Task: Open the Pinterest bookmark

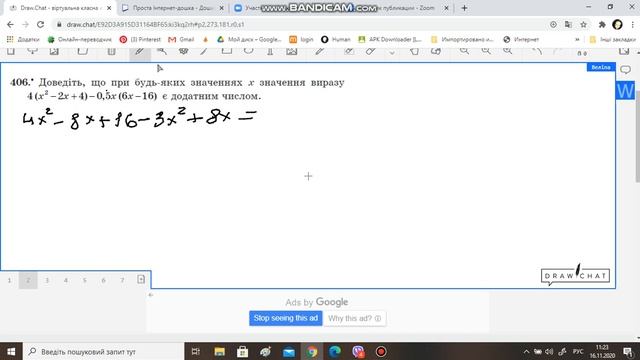Action: coord(140,39)
